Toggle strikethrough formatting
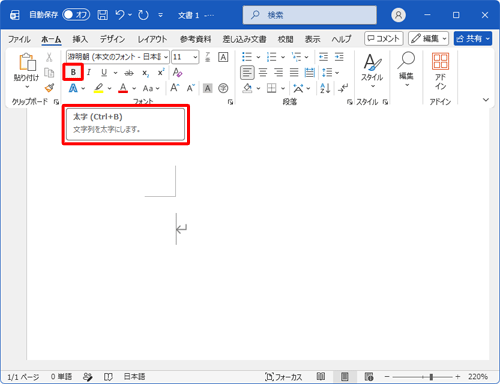 129,73
